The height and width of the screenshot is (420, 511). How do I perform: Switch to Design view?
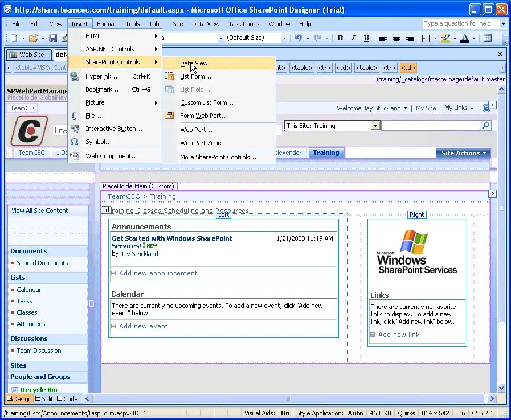(19, 399)
